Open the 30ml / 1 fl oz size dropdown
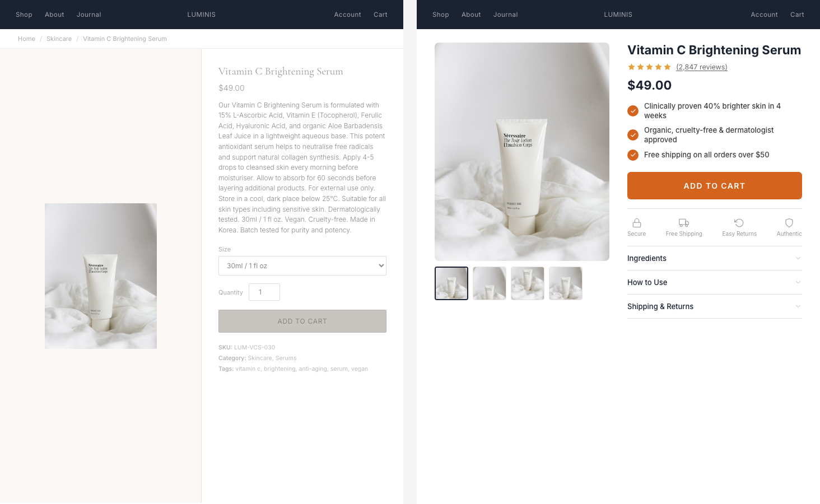 click(x=302, y=265)
